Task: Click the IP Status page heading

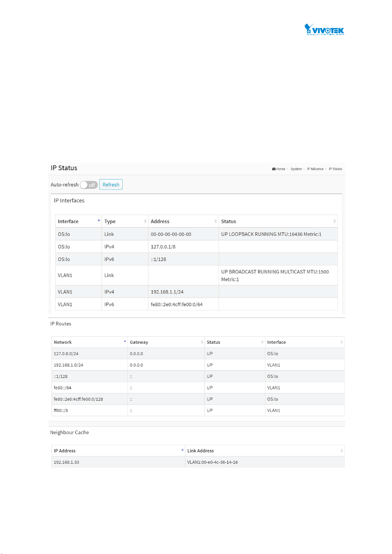Action: pyautogui.click(x=64, y=168)
